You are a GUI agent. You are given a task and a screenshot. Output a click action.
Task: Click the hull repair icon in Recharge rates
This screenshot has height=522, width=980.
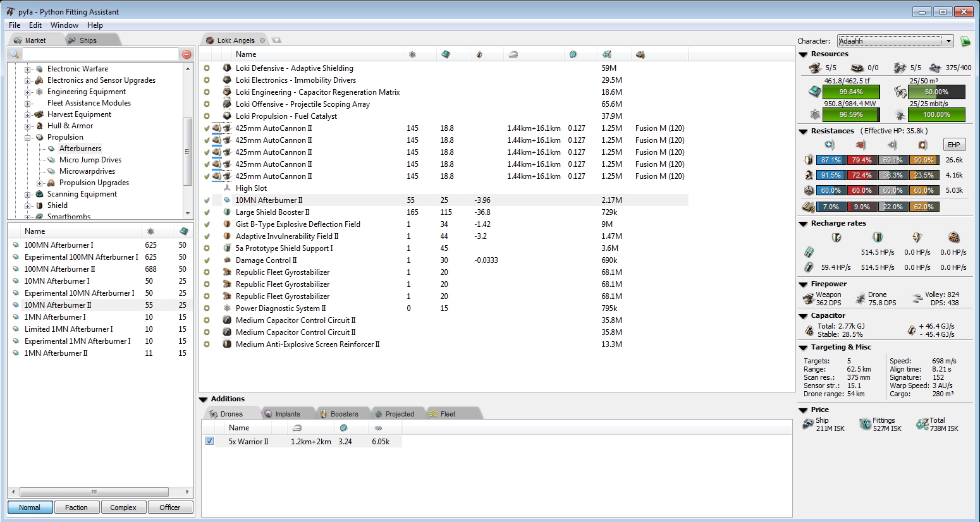point(954,238)
